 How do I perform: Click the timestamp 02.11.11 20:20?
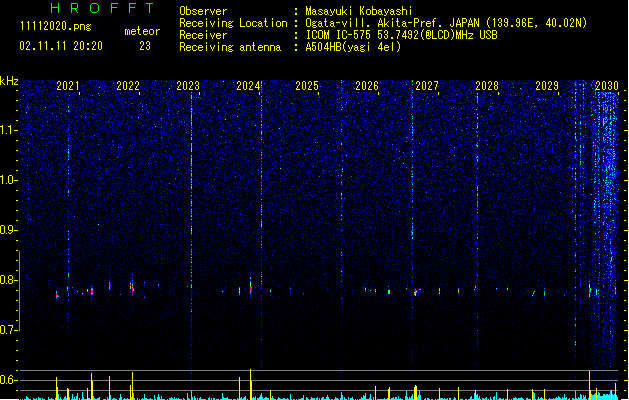tap(61, 46)
